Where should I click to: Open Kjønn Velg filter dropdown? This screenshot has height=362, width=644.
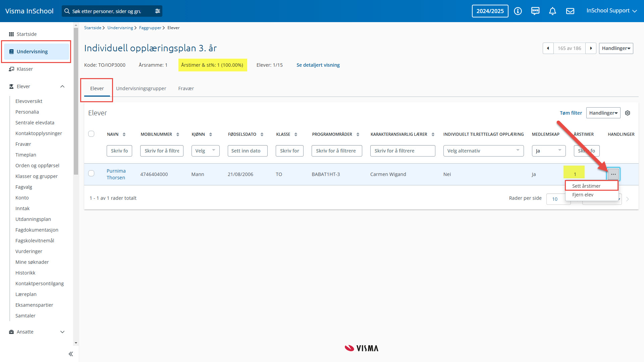coord(205,151)
